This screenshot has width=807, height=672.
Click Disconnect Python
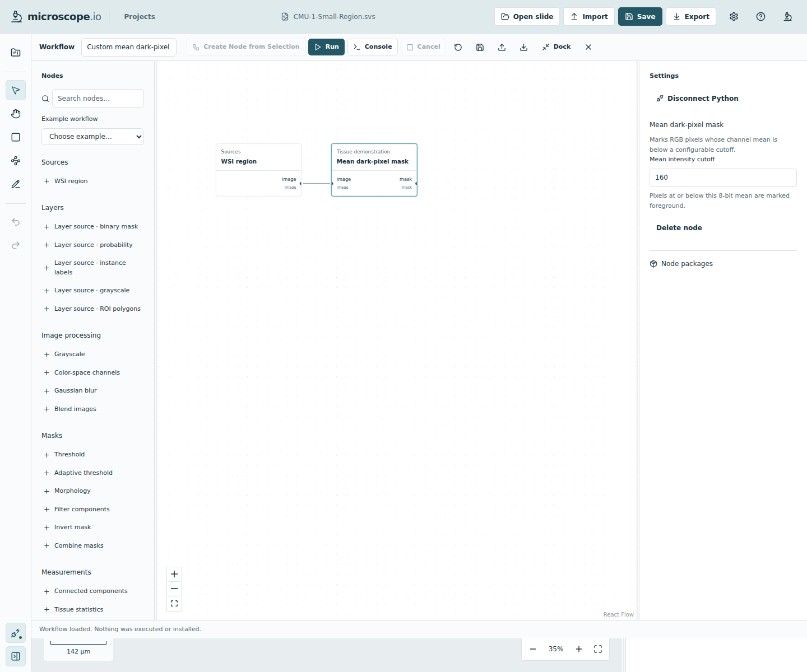click(x=697, y=99)
